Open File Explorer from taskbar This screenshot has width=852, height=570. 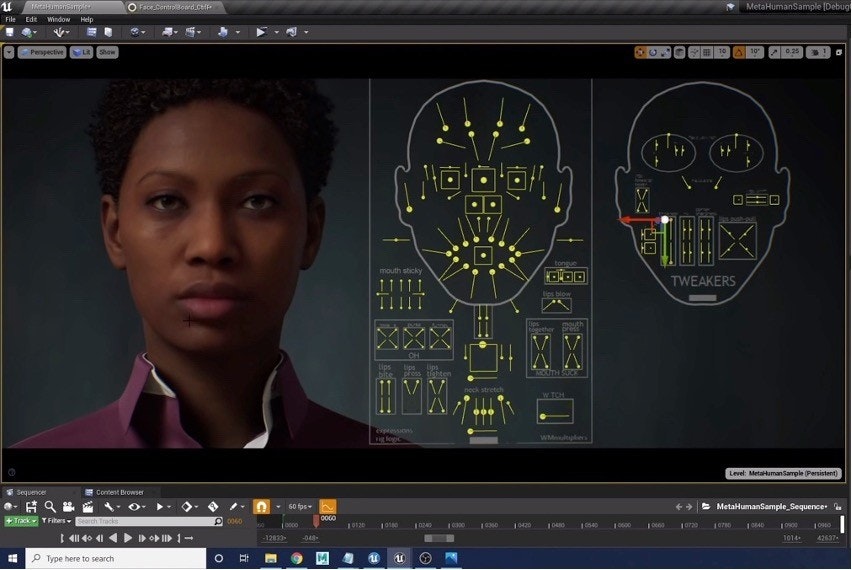click(270, 558)
